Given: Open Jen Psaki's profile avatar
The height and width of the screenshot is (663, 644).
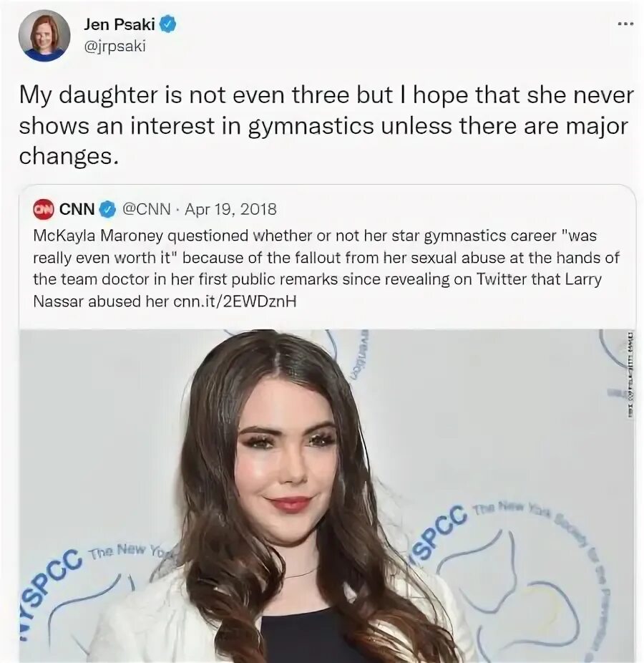Looking at the screenshot, I should coord(44,36).
